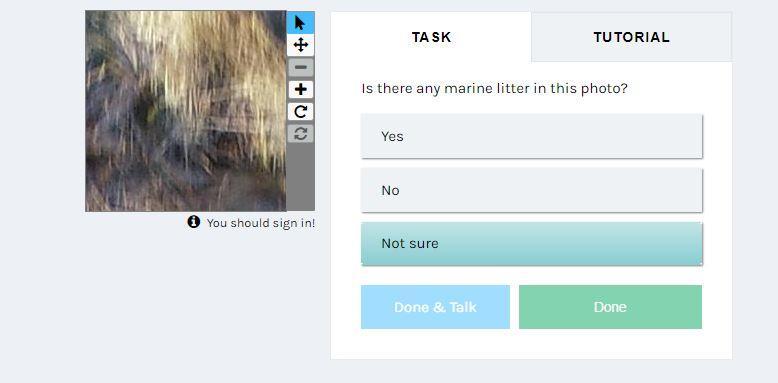Image resolution: width=778 pixels, height=383 pixels.
Task: Rotate the photo with the circular arrow
Action: pos(300,112)
